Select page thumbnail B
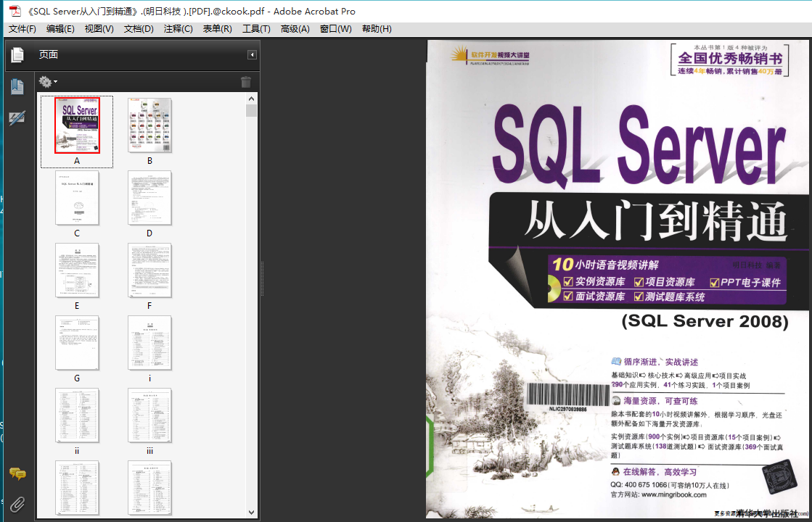 coord(149,125)
